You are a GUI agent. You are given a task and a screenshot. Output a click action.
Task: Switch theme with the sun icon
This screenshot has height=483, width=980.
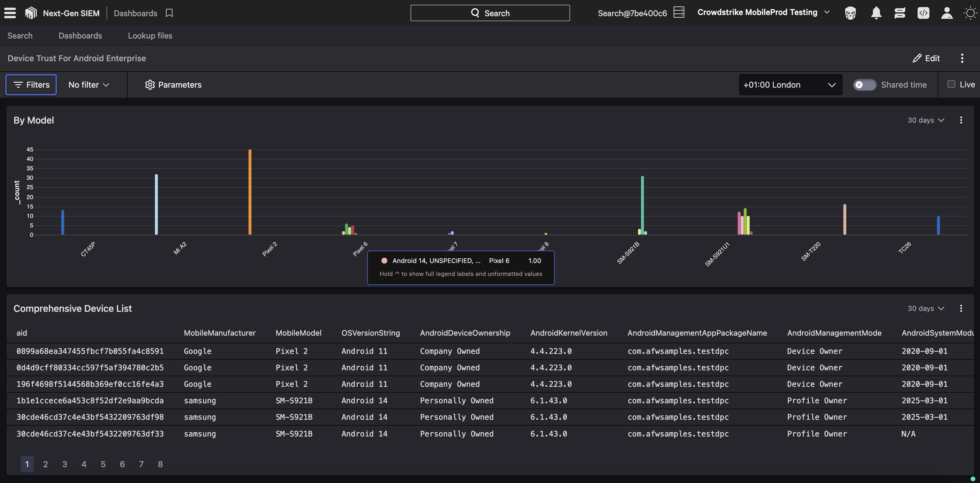(x=970, y=13)
